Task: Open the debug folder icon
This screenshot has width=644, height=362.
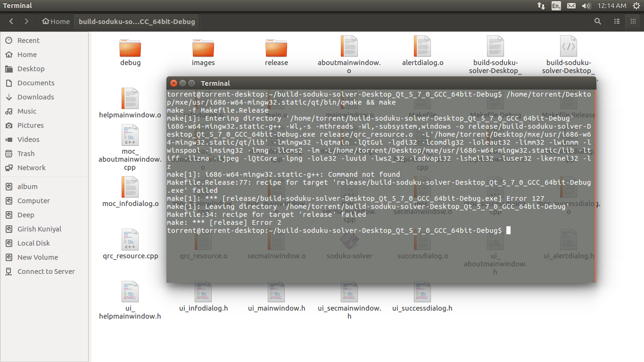Action: point(130,47)
